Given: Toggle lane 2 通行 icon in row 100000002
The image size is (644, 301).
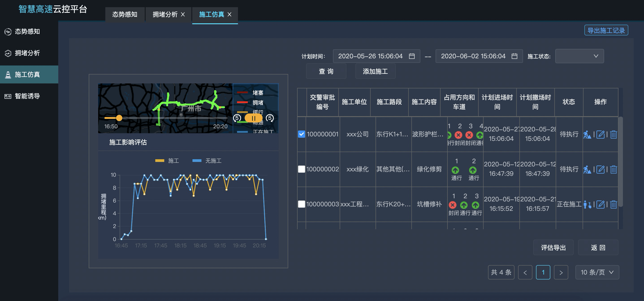Looking at the screenshot, I should (473, 170).
